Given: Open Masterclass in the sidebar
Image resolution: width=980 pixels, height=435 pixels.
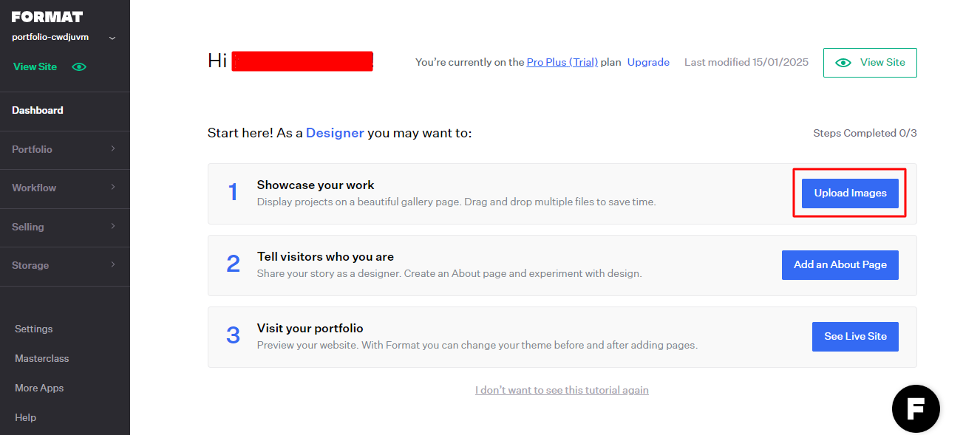Looking at the screenshot, I should tap(42, 358).
